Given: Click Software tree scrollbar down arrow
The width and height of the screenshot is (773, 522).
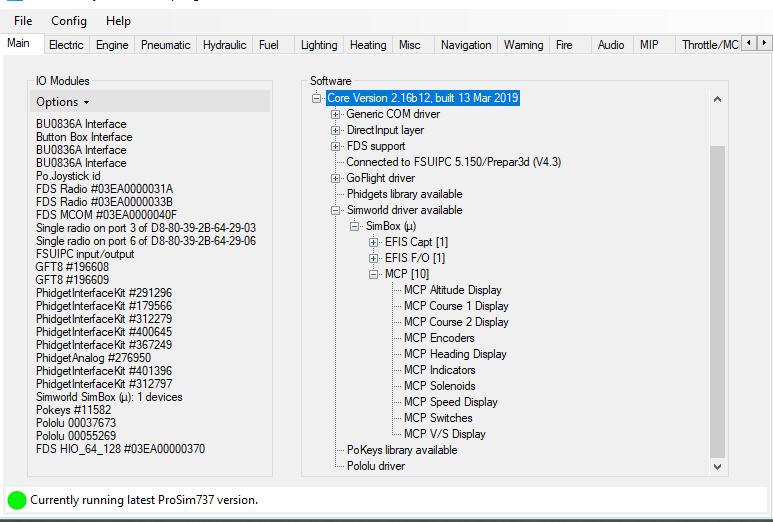Looking at the screenshot, I should [x=717, y=467].
